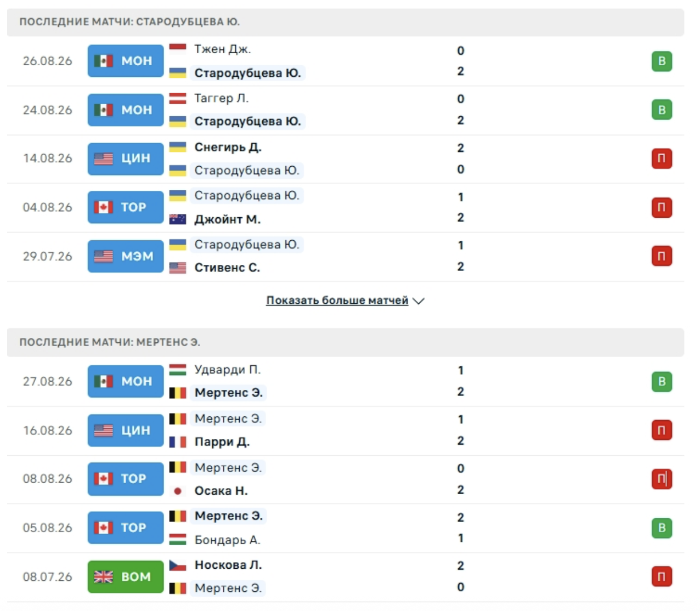
Task: Select the ТОР tournament badge dated 04.08.26
Action: 126,207
